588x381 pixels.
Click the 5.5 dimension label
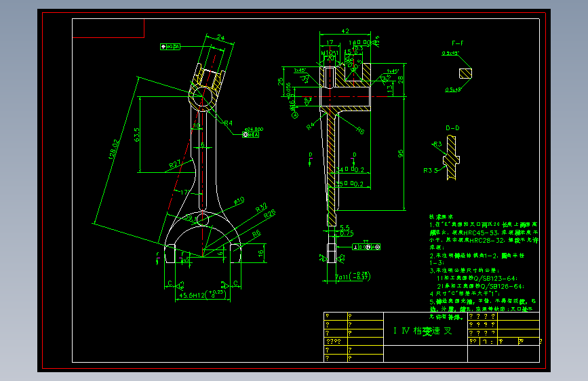click(x=345, y=228)
